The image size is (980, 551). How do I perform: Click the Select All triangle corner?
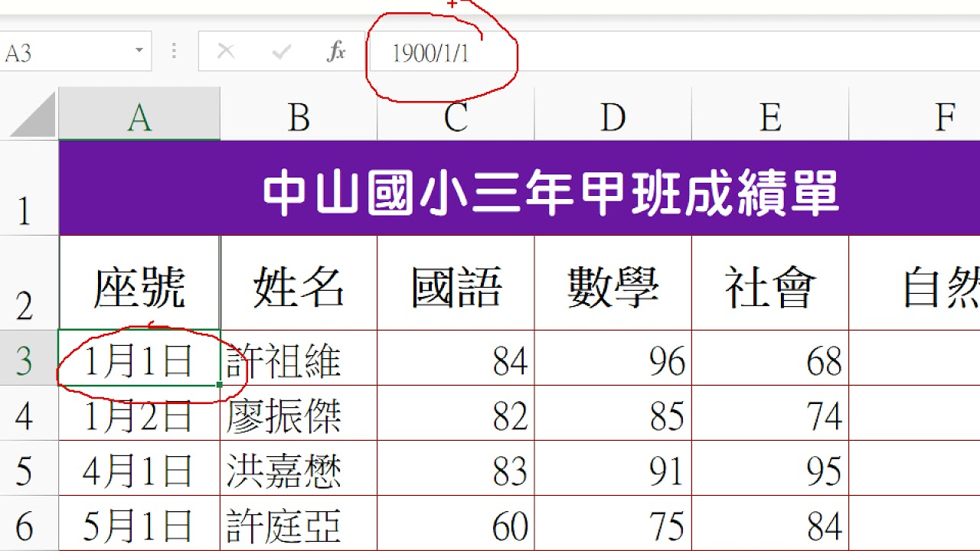pos(34,115)
